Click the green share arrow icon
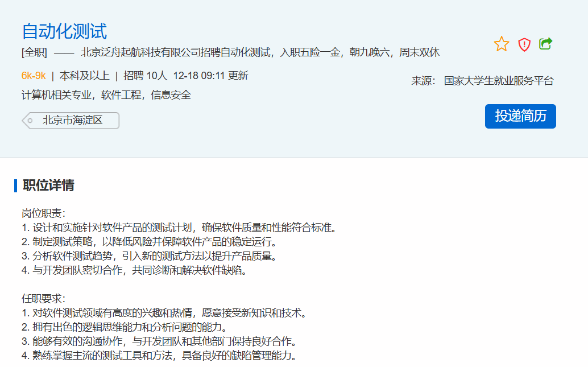Screen dimensions: 588x367 tap(546, 44)
